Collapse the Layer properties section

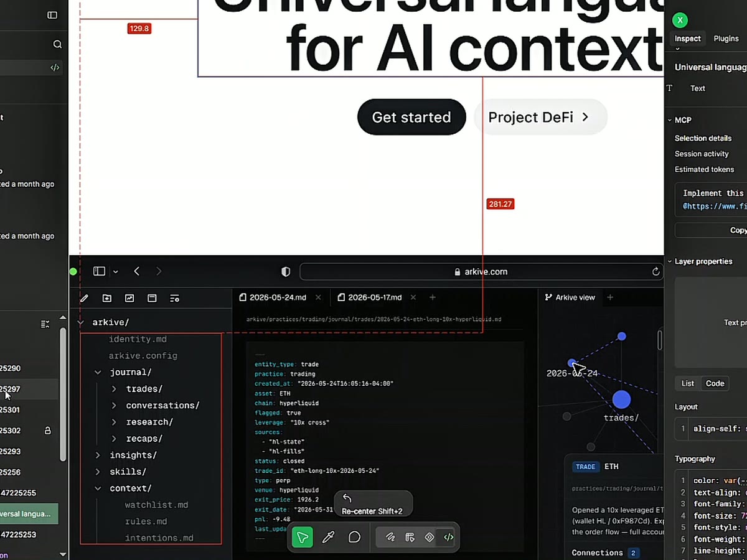point(670,261)
